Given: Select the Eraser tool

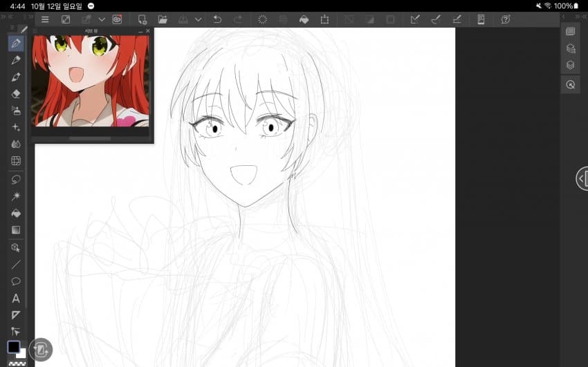Looking at the screenshot, I should pyautogui.click(x=17, y=94).
